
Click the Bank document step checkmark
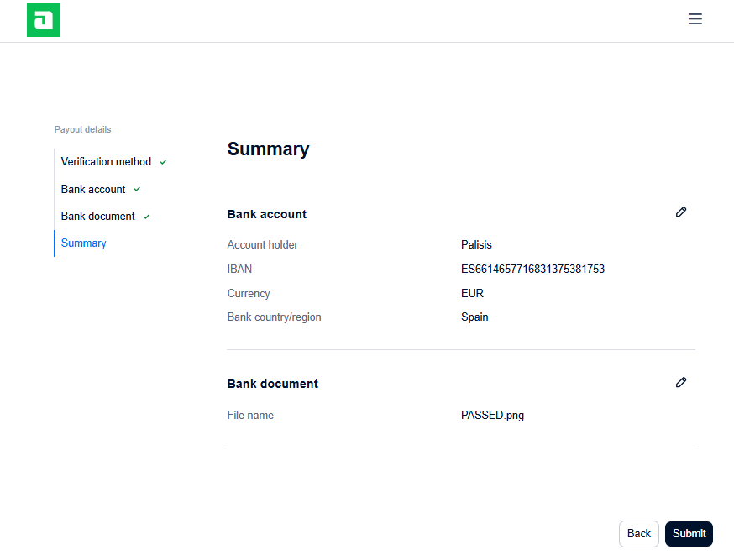click(146, 217)
